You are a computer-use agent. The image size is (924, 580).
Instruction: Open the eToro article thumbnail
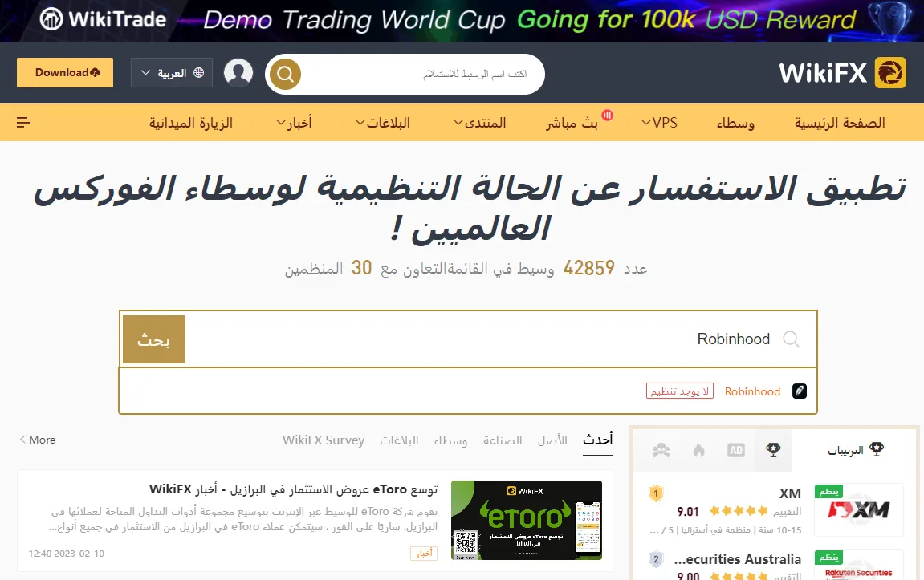527,520
